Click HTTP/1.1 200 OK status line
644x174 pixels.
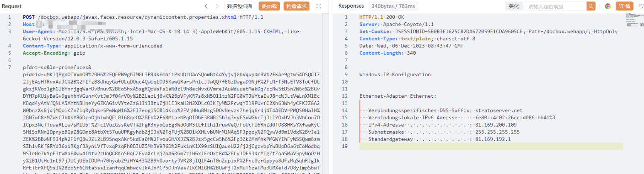tap(381, 17)
